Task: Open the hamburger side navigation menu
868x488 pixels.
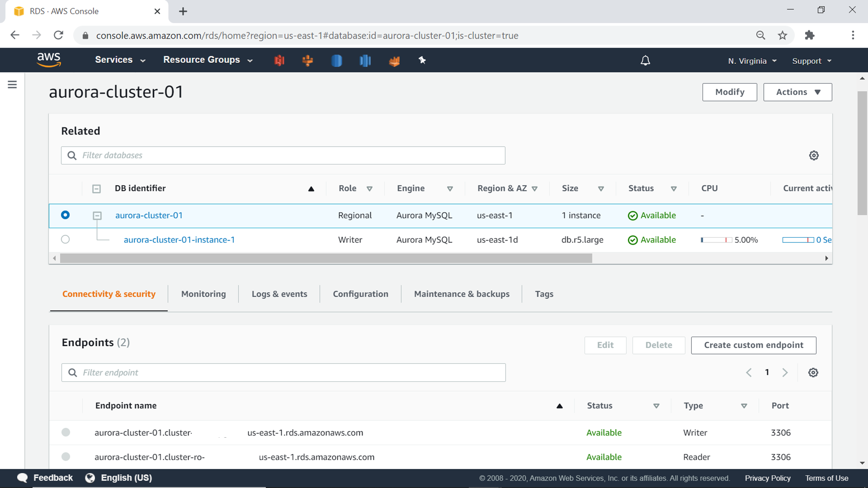Action: 12,85
